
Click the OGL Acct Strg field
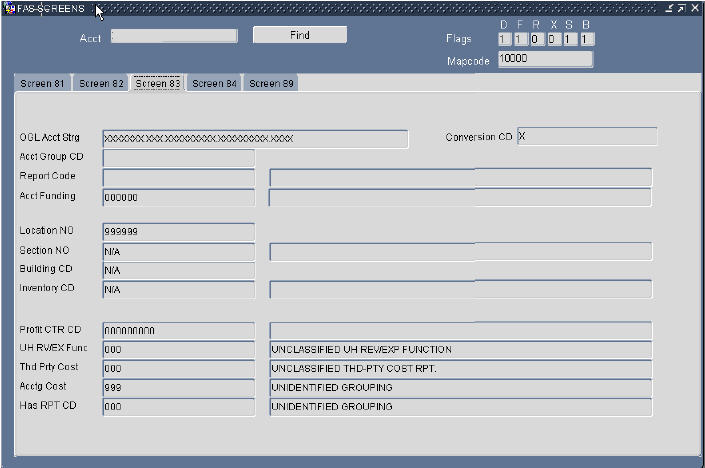tap(255, 138)
